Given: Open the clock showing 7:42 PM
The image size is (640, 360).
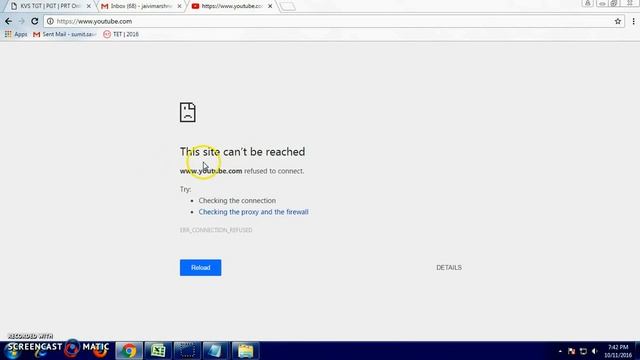Looking at the screenshot, I should pos(618,351).
